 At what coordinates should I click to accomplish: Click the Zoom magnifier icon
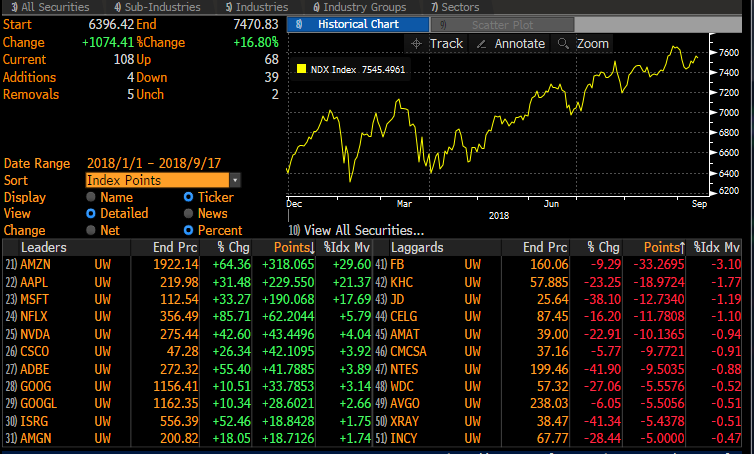(563, 43)
